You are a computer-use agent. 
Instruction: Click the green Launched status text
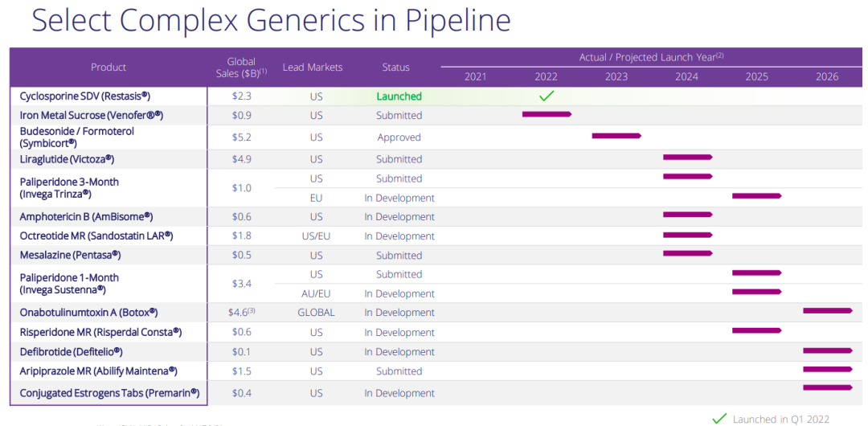click(399, 96)
